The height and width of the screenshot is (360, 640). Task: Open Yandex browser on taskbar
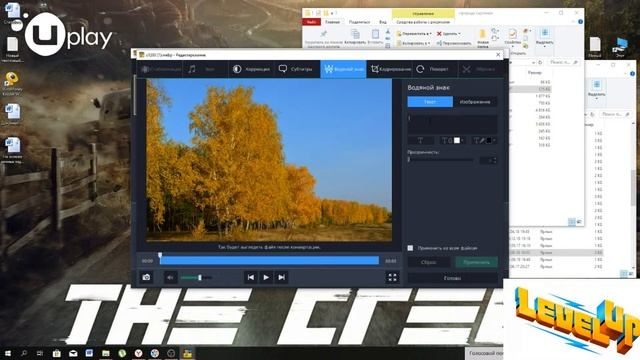pos(138,353)
